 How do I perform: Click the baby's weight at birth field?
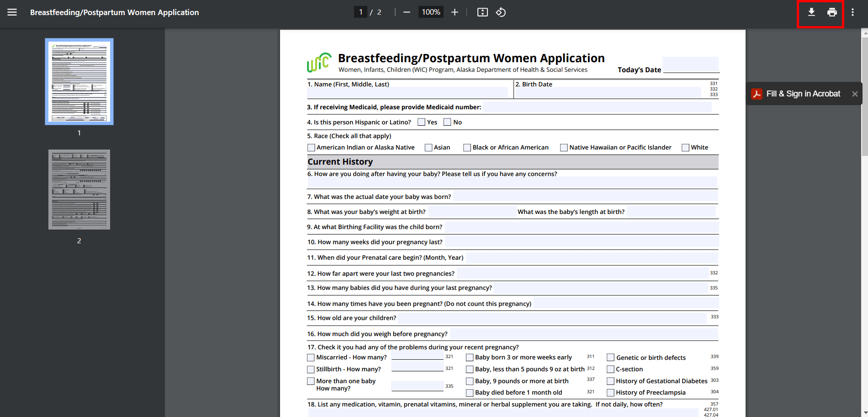[x=472, y=211]
